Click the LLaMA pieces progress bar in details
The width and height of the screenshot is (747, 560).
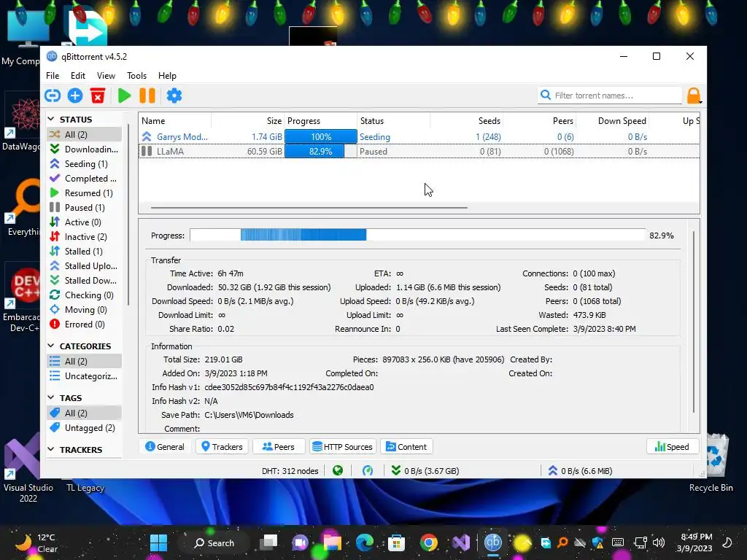(417, 235)
